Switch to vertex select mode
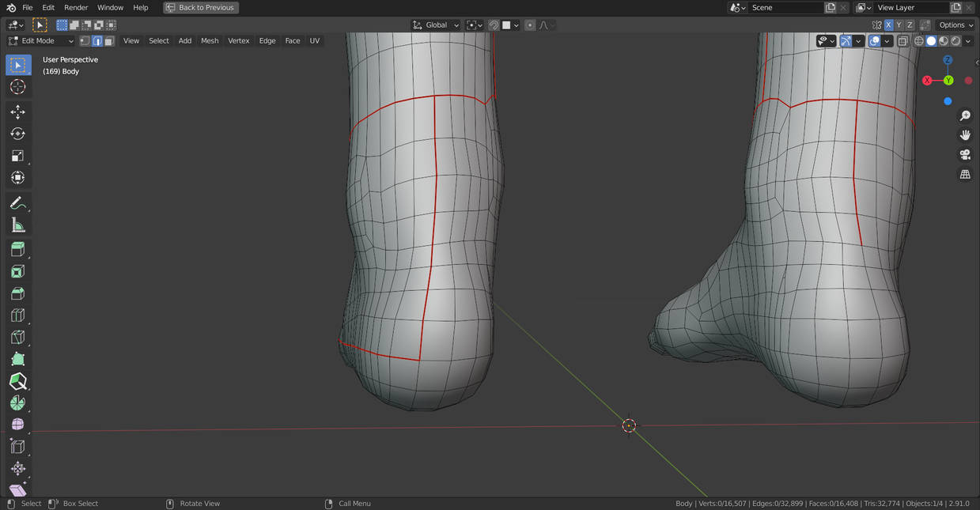980x510 pixels. pyautogui.click(x=85, y=41)
